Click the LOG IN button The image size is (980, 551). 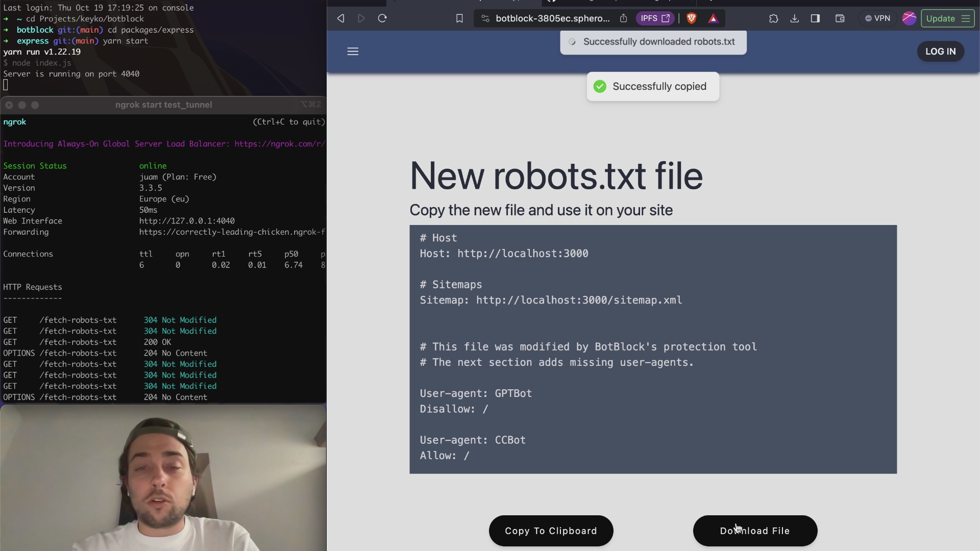click(x=941, y=52)
